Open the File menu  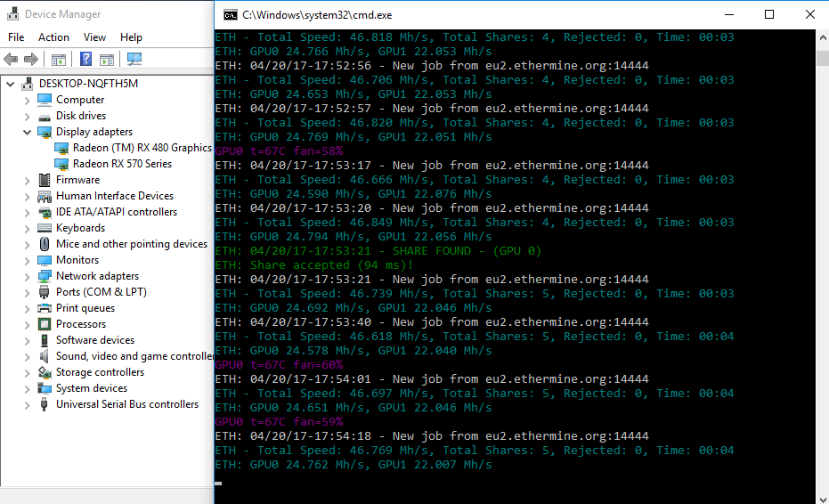pyautogui.click(x=16, y=37)
